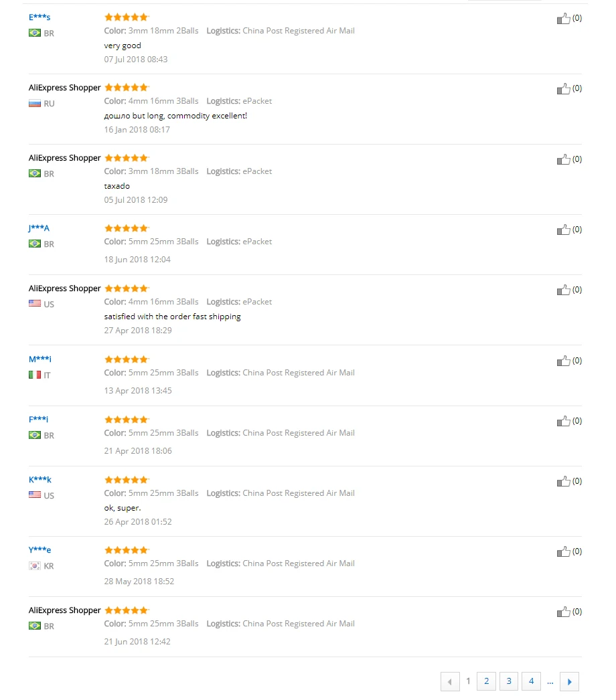Mark M***i's review as helpful
Viewport: 616px width, 700px height.
pyautogui.click(x=564, y=361)
